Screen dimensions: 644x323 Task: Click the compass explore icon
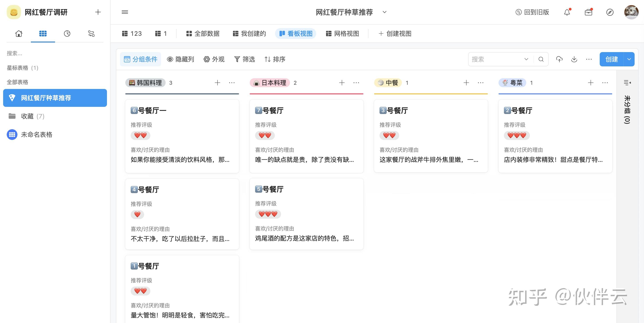[x=610, y=12]
